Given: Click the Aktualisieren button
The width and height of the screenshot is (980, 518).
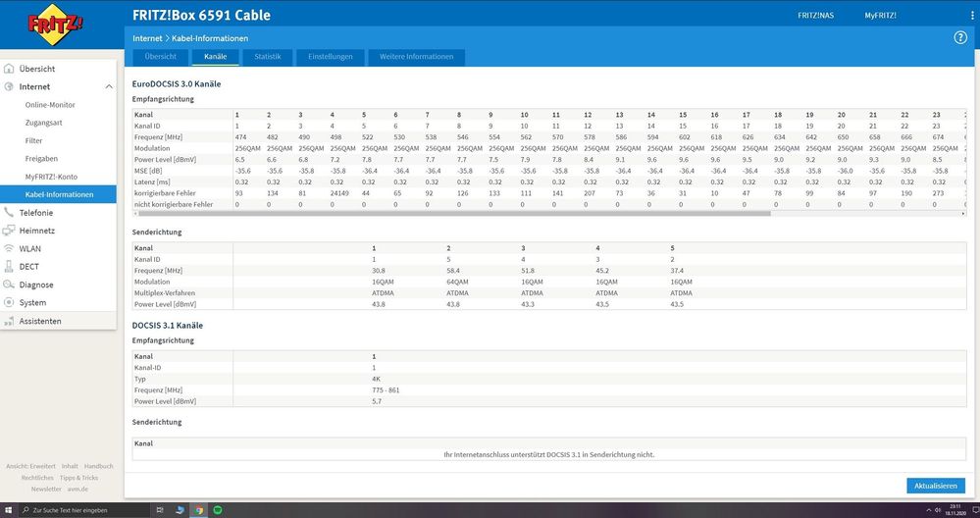Looking at the screenshot, I should tap(936, 486).
